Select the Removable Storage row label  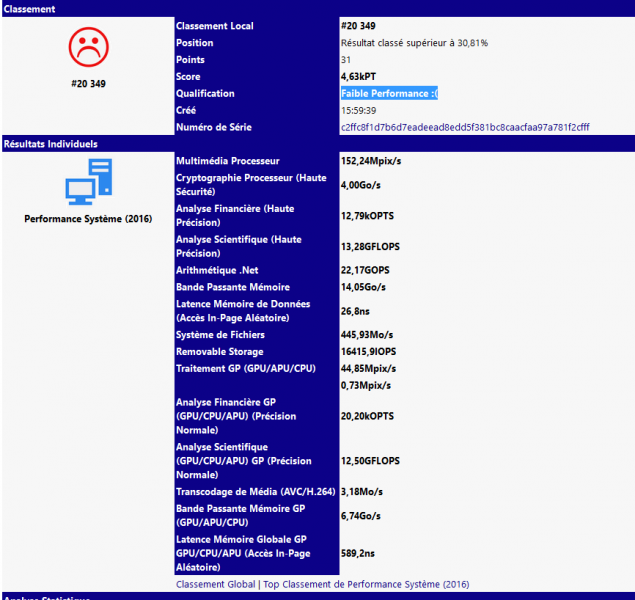(x=218, y=352)
